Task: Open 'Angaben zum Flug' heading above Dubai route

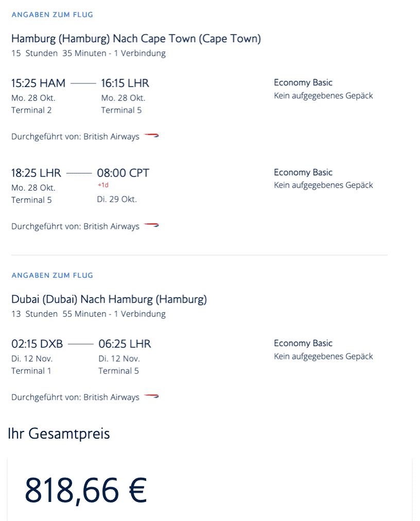Action: 52,275
